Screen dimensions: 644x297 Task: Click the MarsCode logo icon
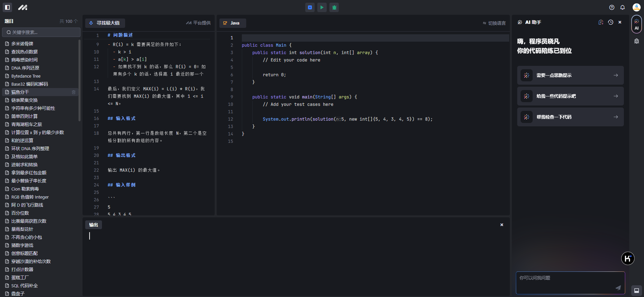point(23,7)
